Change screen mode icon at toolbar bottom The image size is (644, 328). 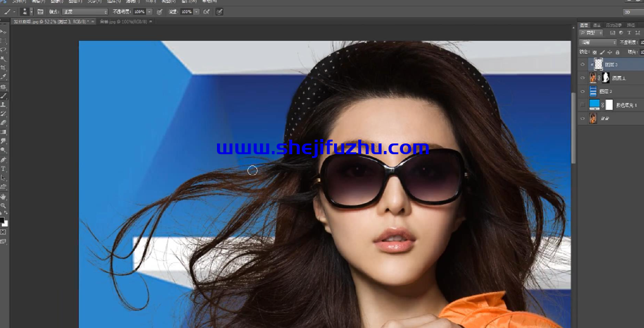coord(3,241)
